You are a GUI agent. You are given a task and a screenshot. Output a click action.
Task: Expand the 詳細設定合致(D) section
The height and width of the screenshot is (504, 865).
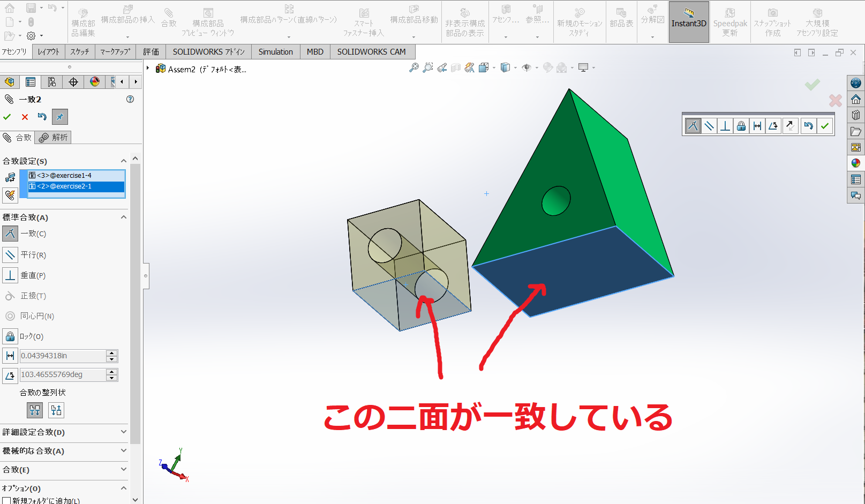click(124, 432)
